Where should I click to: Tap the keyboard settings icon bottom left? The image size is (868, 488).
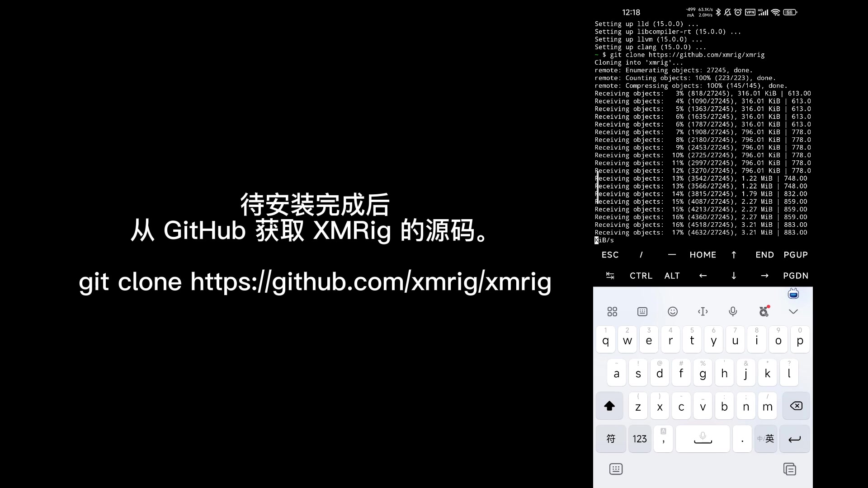coord(616,469)
